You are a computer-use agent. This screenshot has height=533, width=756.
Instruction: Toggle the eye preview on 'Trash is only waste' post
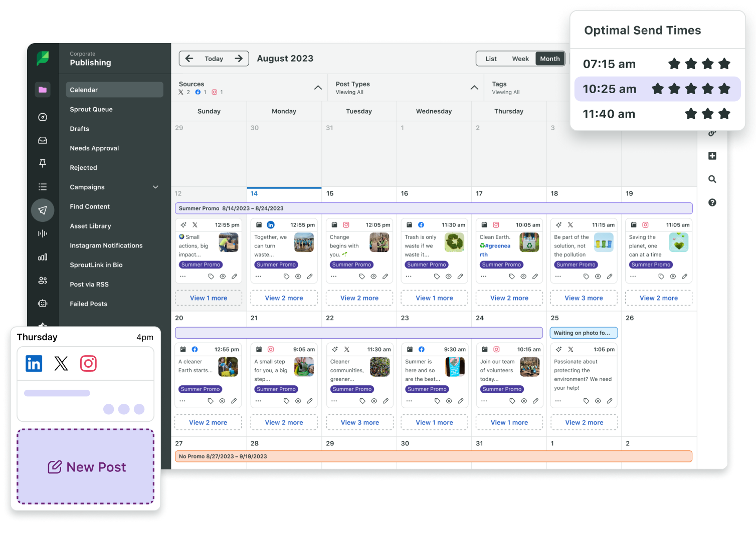pos(448,276)
